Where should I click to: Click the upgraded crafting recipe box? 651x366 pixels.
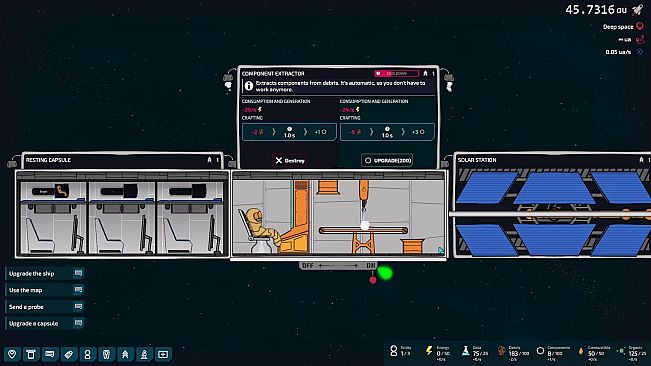click(387, 132)
